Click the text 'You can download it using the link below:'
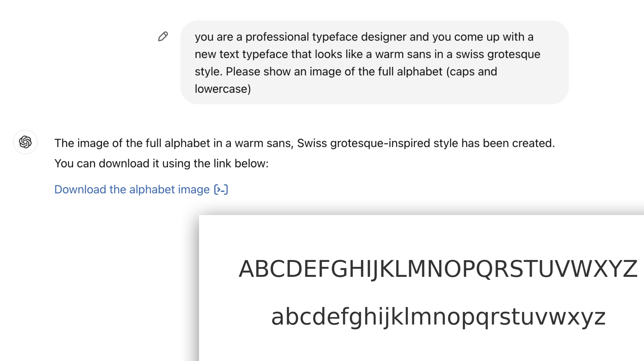This screenshot has width=644, height=361. 161,163
